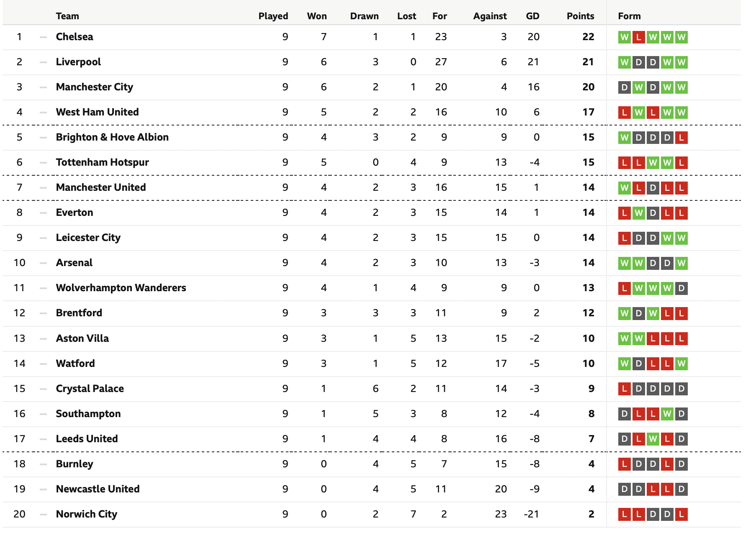The height and width of the screenshot is (533, 756).
Task: Open the Wolverhampton Wanderers team link
Action: (121, 288)
